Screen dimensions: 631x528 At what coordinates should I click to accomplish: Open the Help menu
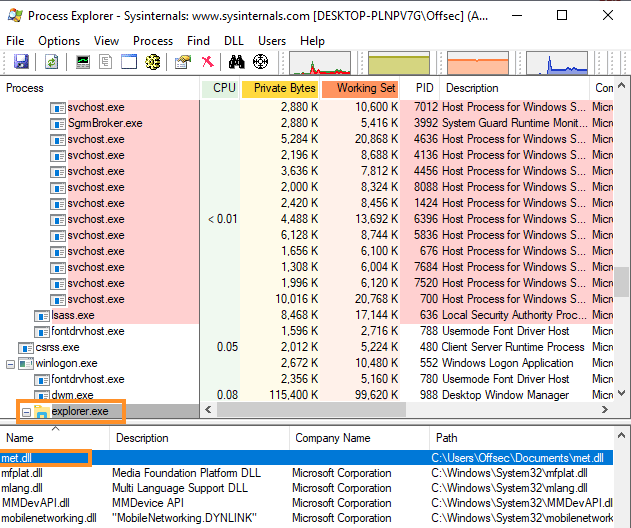click(x=312, y=41)
